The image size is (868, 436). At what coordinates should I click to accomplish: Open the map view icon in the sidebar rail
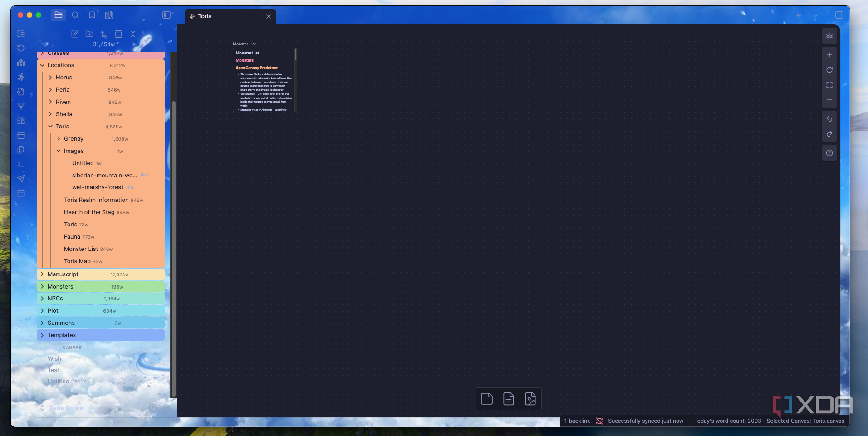[x=20, y=63]
